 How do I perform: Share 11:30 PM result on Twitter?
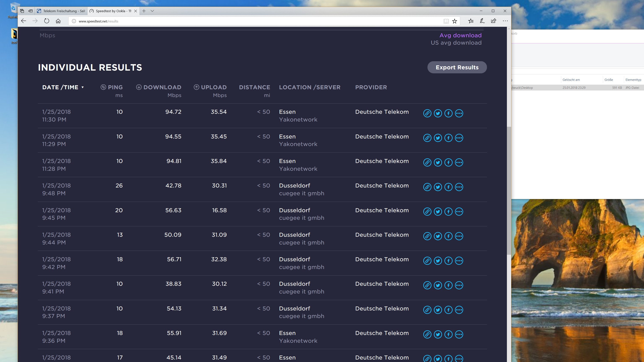(x=438, y=113)
